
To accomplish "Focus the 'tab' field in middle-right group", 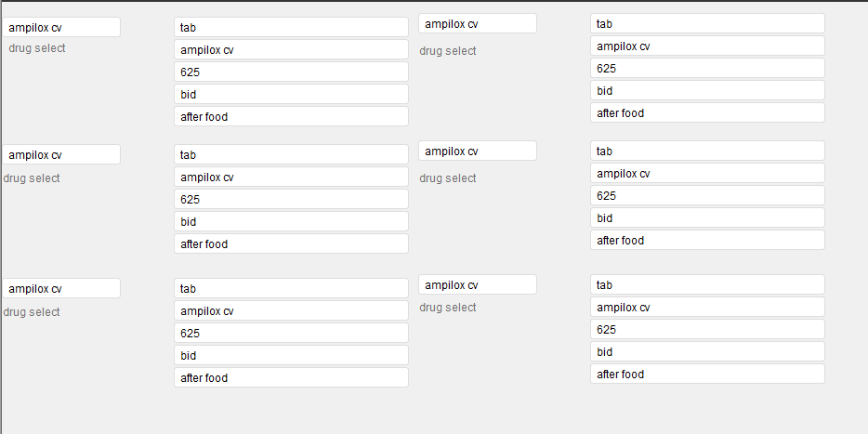I will pos(707,151).
